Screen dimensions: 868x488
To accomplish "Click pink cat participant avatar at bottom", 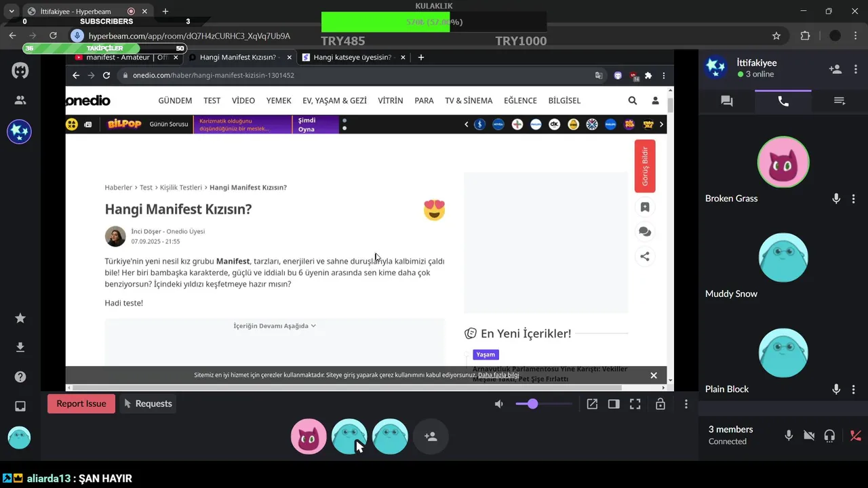I will click(309, 436).
